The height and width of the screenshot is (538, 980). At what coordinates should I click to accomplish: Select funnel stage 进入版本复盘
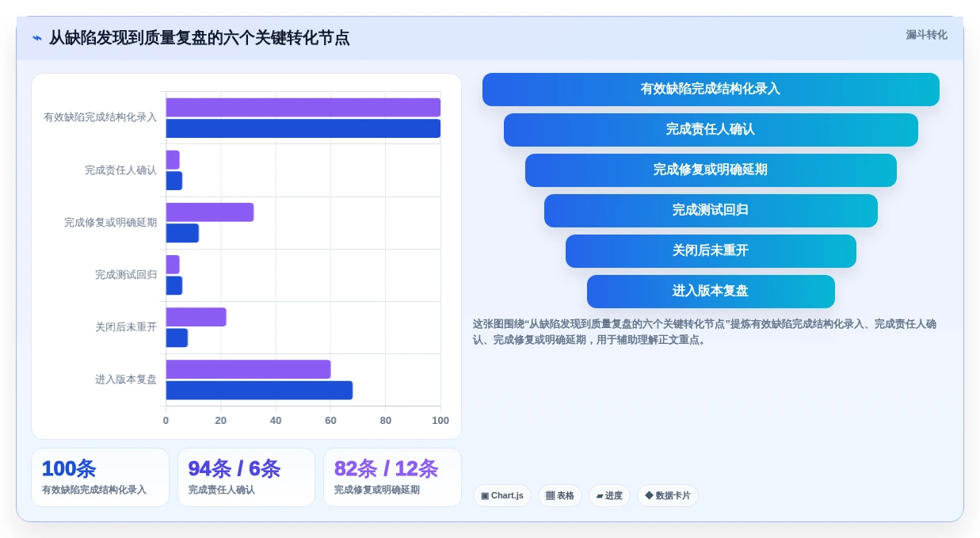click(x=711, y=292)
